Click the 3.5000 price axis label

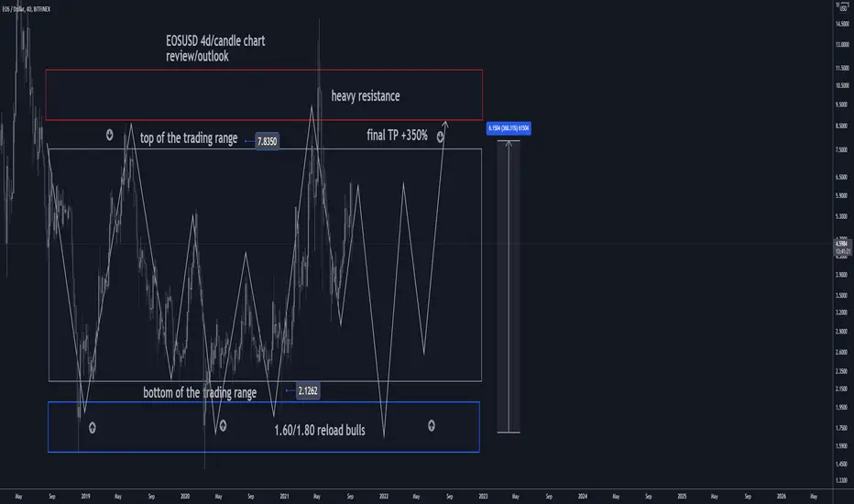tap(842, 296)
